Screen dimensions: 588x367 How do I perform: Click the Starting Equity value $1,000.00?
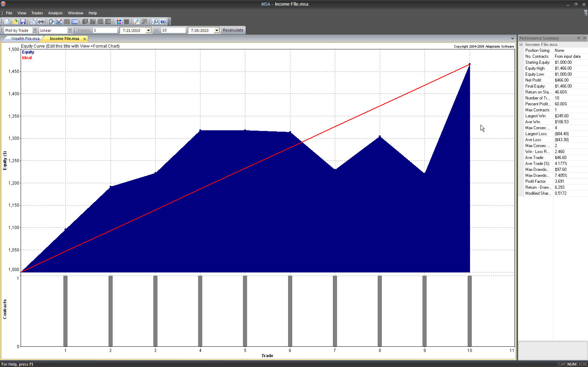point(563,62)
